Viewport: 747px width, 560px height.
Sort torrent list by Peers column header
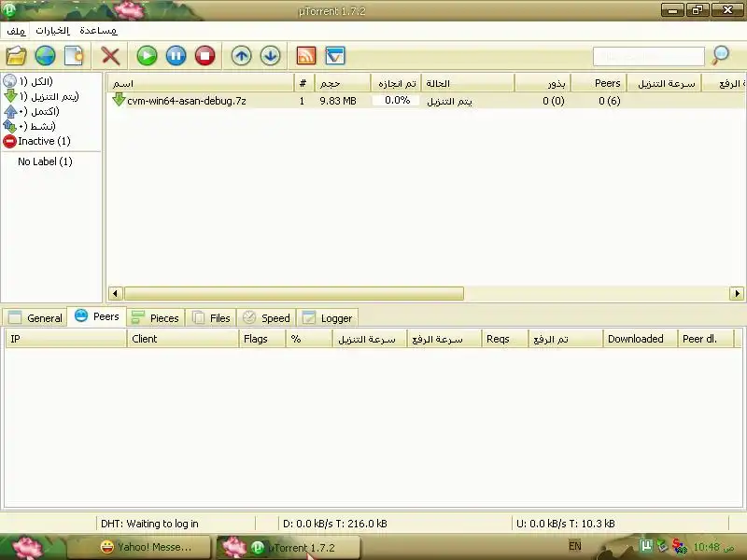click(x=599, y=83)
